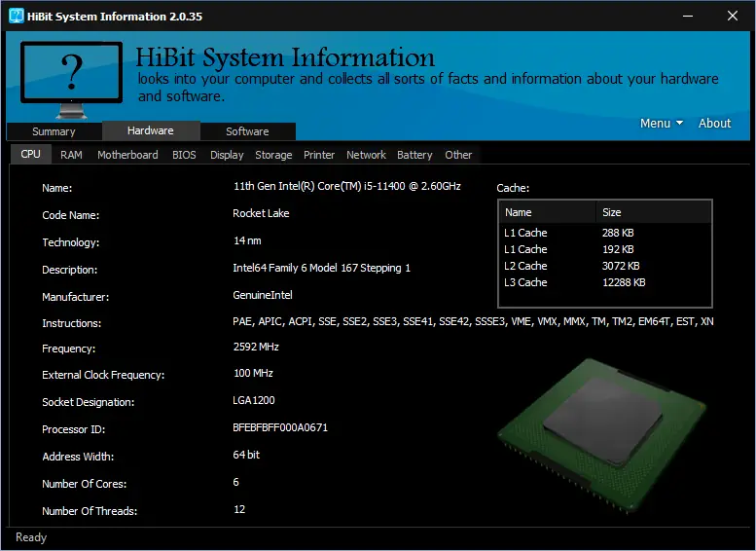Image resolution: width=756 pixels, height=551 pixels.
Task: Open the BIOS sub-tab
Action: 184,155
